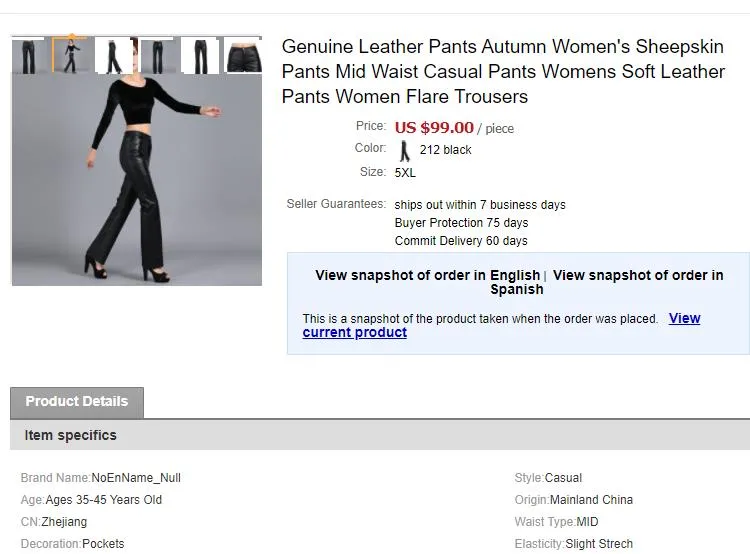Click the Brand Name NoEnName_Null specification
This screenshot has width=750, height=554.
click(x=101, y=478)
